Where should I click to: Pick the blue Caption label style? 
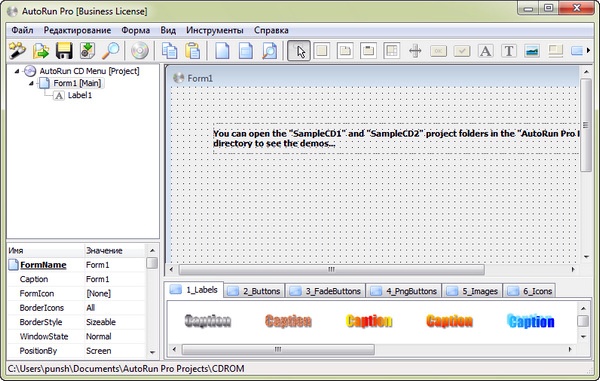click(x=531, y=321)
